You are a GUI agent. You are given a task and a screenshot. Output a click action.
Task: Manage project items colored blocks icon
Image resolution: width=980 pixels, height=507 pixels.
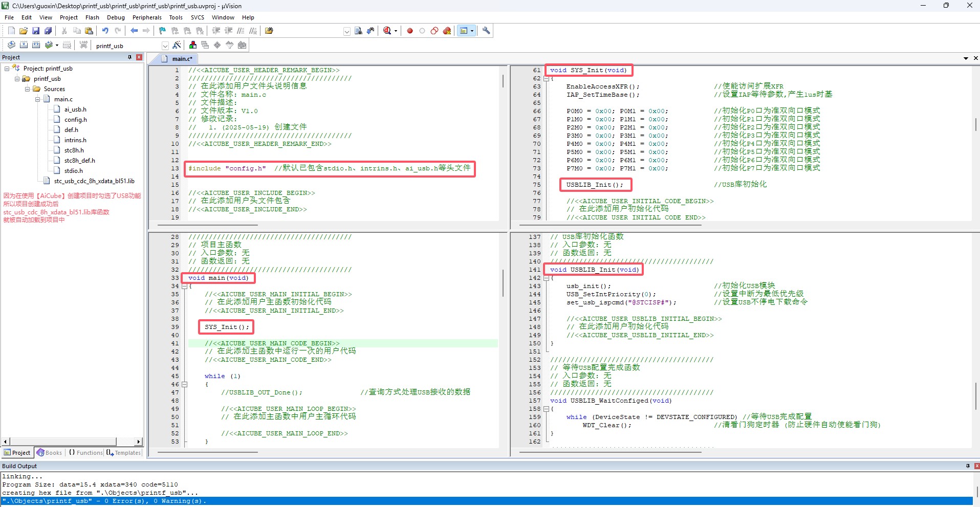coord(193,45)
